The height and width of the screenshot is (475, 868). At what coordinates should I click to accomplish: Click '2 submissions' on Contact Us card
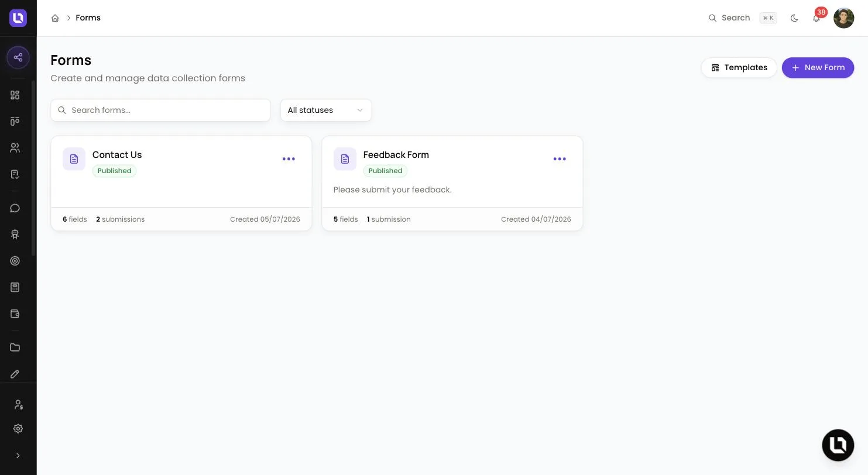pyautogui.click(x=120, y=219)
